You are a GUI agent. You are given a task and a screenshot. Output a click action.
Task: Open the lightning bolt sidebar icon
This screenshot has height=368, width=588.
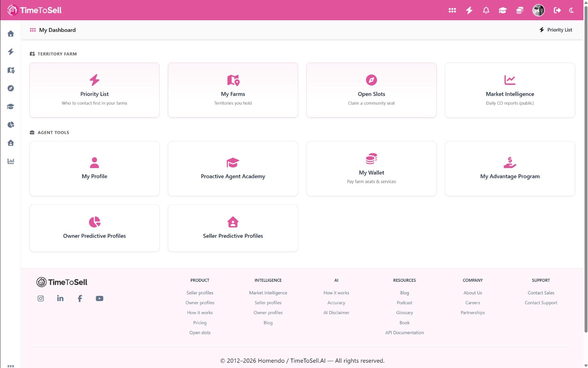click(x=11, y=52)
